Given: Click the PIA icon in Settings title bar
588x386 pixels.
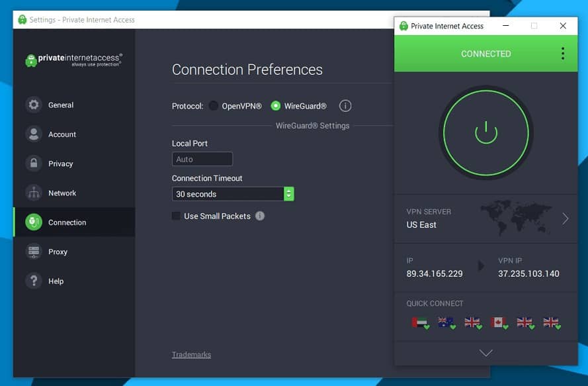Looking at the screenshot, I should tap(22, 19).
